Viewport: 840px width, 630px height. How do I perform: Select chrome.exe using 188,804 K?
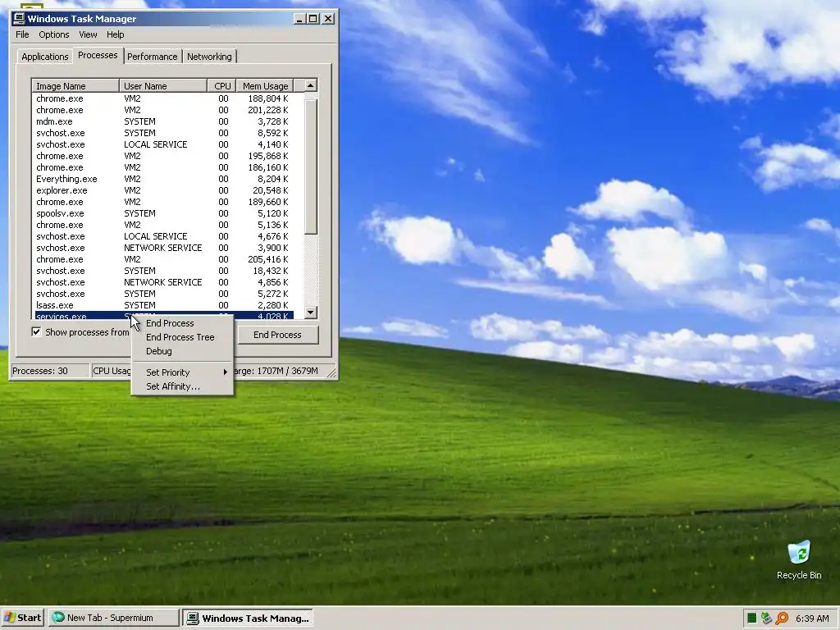click(163, 98)
